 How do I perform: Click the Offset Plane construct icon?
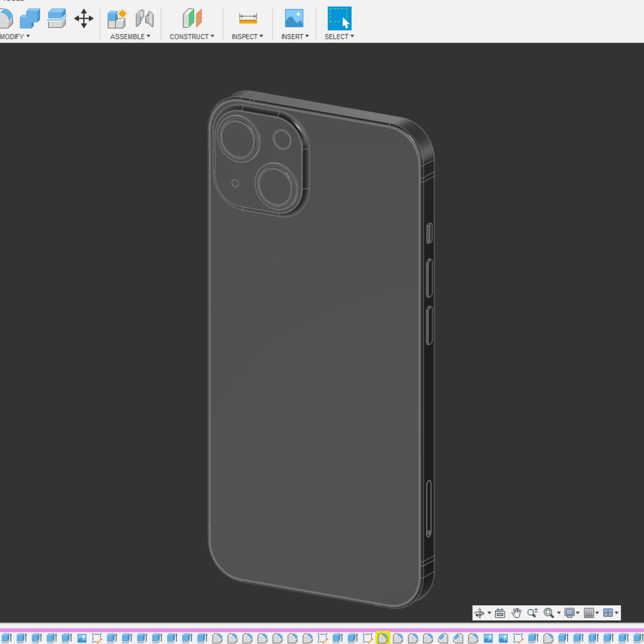click(x=192, y=19)
